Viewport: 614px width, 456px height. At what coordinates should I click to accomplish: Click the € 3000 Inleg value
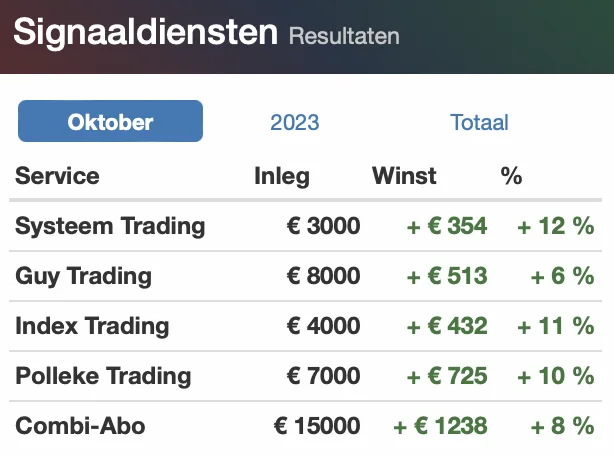[x=323, y=226]
